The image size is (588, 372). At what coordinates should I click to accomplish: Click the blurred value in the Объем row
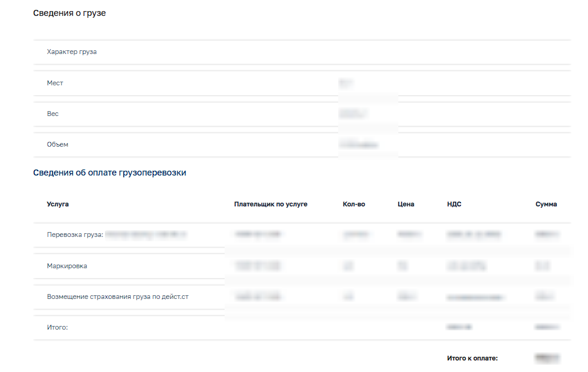358,145
